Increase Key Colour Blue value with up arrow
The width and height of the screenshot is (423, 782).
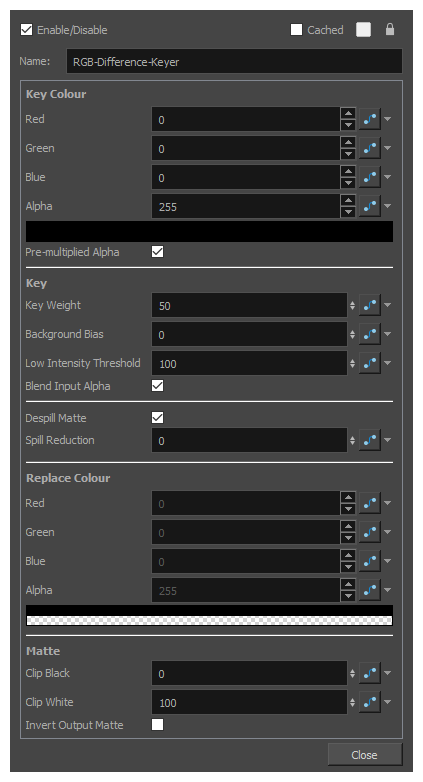[x=348, y=172]
